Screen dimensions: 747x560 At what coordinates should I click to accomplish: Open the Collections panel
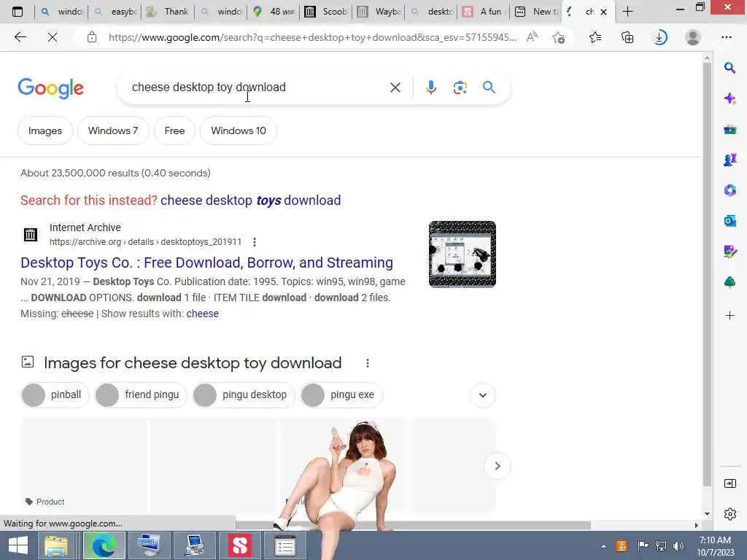pyautogui.click(x=627, y=37)
